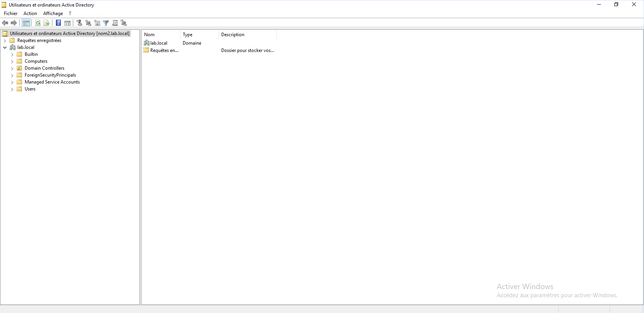Expand the Requêtes enregistrées node
Viewport: 644px width, 313px height.
click(5, 40)
